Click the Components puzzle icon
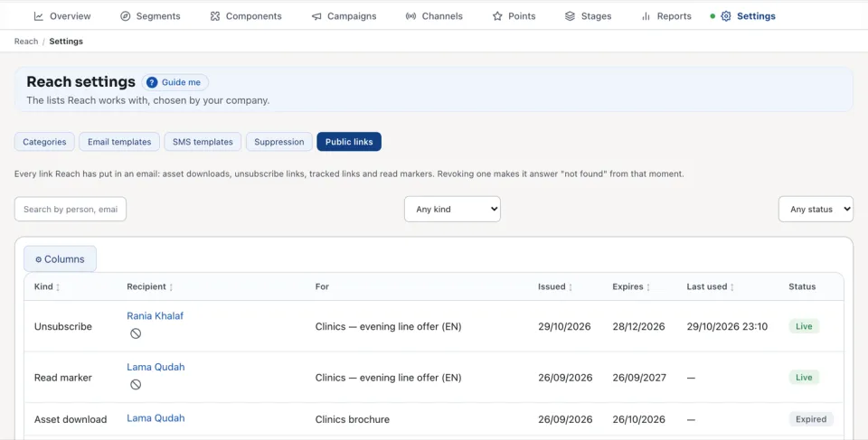The height and width of the screenshot is (440, 868). (215, 16)
